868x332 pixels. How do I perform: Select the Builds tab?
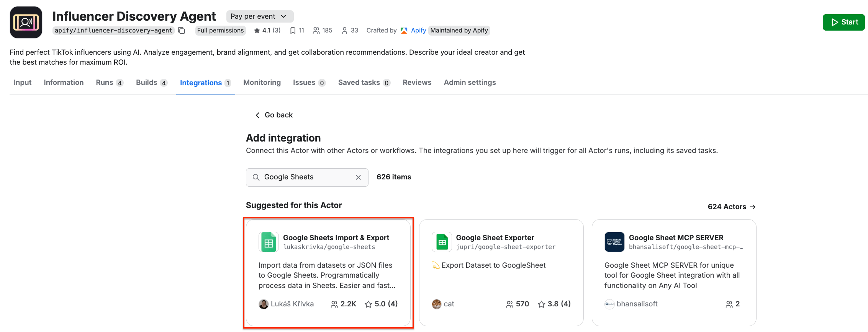pos(152,83)
